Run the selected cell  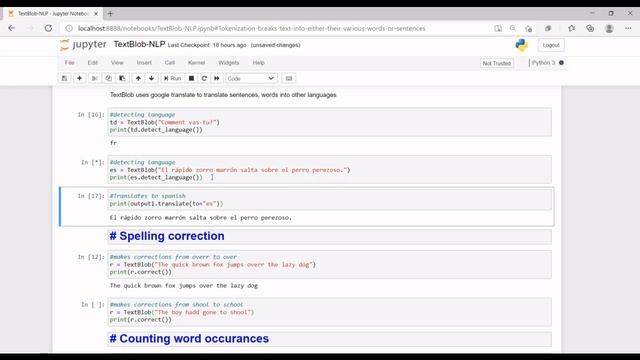(172, 78)
